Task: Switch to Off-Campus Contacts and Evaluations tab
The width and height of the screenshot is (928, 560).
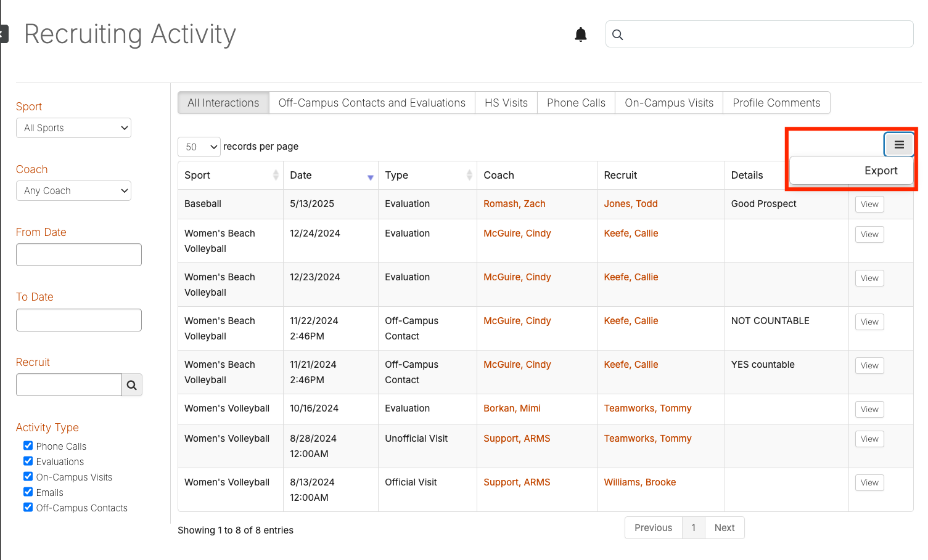Action: pos(372,103)
